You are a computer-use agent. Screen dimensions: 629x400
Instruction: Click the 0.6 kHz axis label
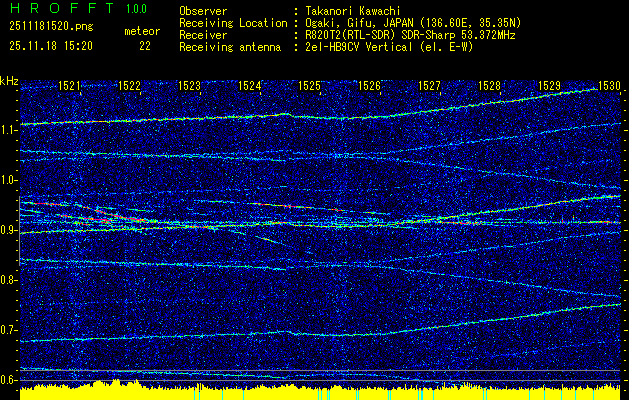[x=10, y=380]
